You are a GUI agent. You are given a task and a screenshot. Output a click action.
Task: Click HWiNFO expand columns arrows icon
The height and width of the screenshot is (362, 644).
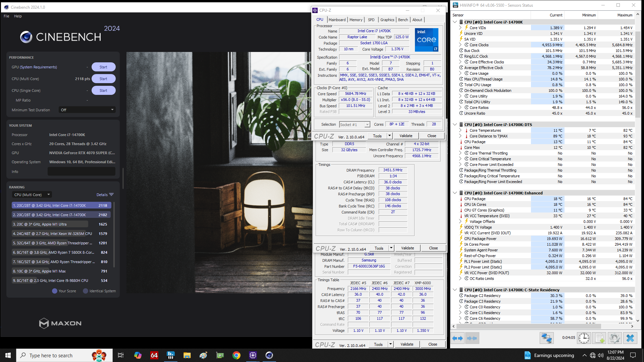click(458, 338)
